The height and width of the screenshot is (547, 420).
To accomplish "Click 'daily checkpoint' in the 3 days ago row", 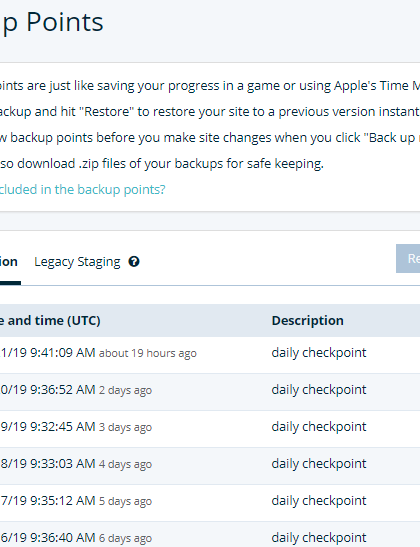I will (x=319, y=427).
